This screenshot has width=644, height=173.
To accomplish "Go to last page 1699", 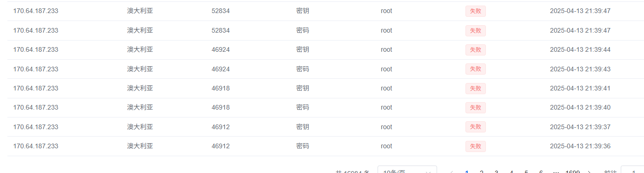I will (572, 171).
